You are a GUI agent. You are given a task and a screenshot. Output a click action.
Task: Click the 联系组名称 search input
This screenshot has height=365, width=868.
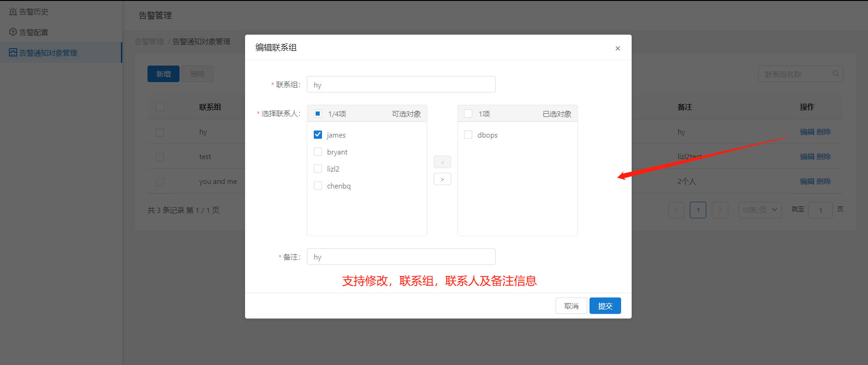tap(801, 74)
